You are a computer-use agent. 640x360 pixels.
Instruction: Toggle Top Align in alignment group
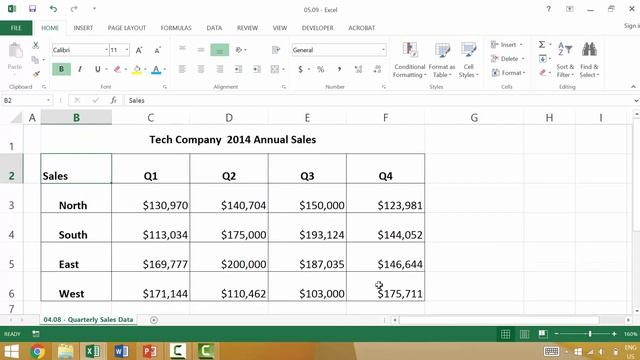click(182, 50)
